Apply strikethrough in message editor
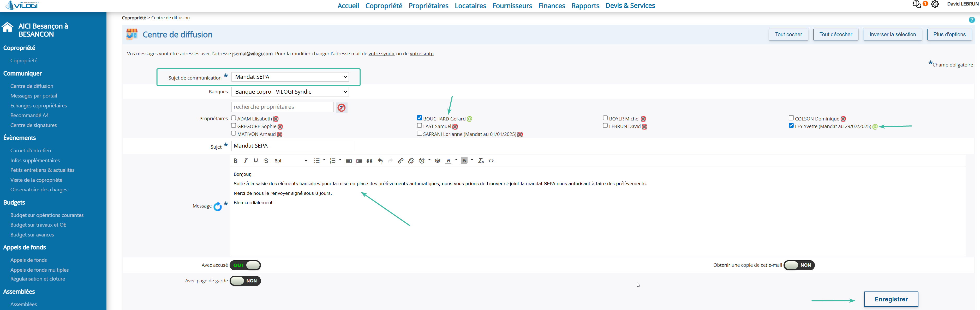 266,161
